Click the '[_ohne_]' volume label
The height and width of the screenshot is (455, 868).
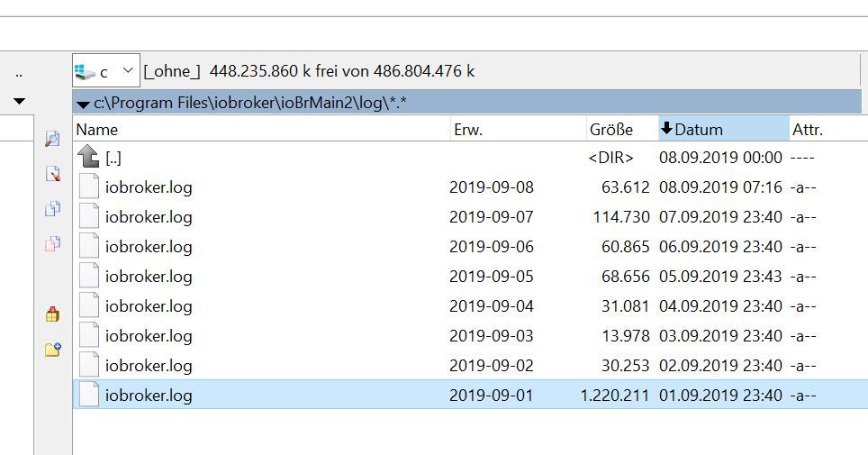(x=172, y=71)
